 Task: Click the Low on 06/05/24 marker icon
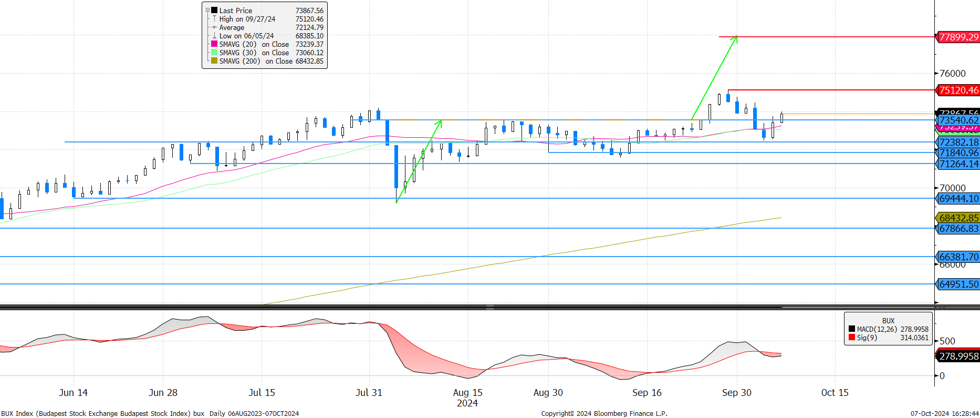coord(214,36)
